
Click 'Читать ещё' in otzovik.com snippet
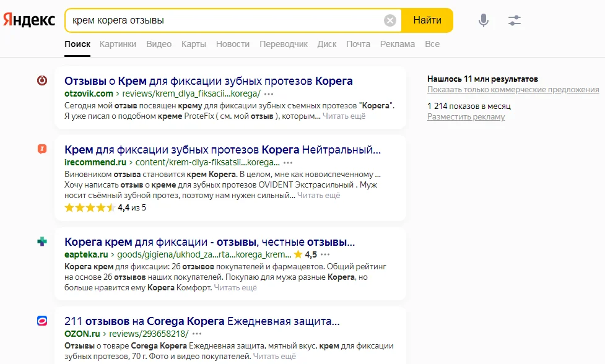pos(344,116)
